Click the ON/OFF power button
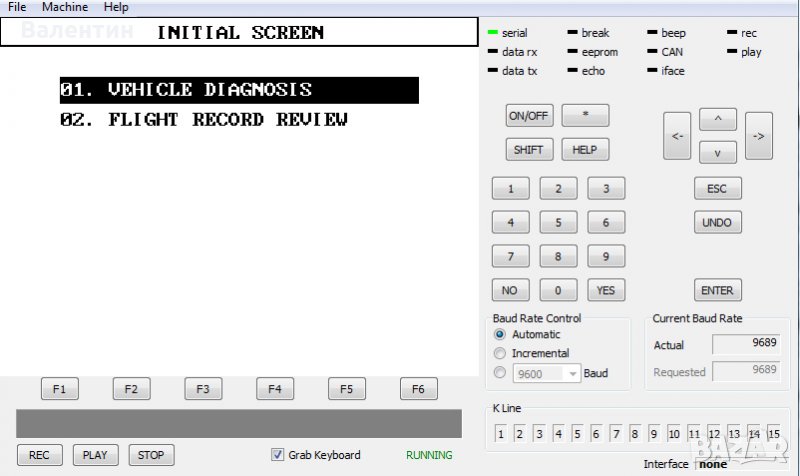The width and height of the screenshot is (800, 476). [528, 115]
